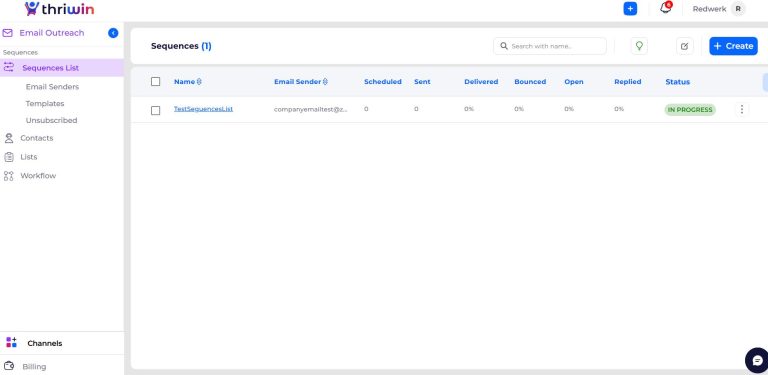
Task: Open the Sequences List menu item
Action: 62,68
